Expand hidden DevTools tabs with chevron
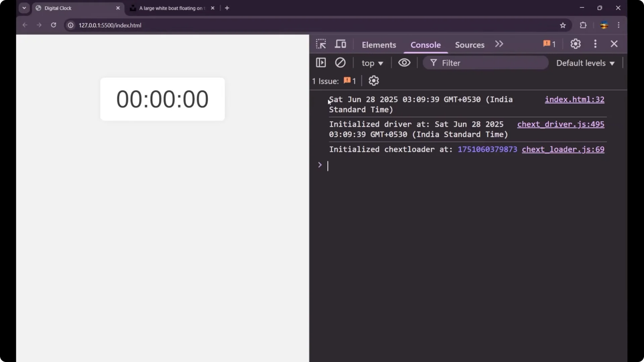 [x=499, y=44]
